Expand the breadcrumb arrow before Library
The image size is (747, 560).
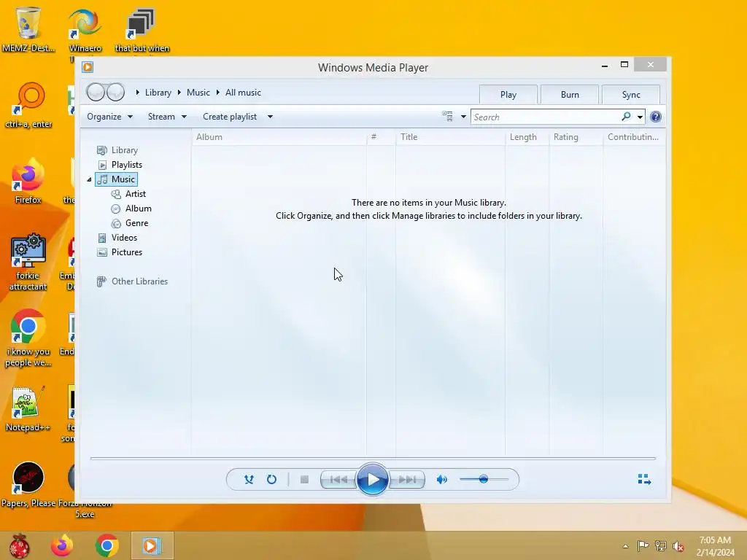(137, 93)
